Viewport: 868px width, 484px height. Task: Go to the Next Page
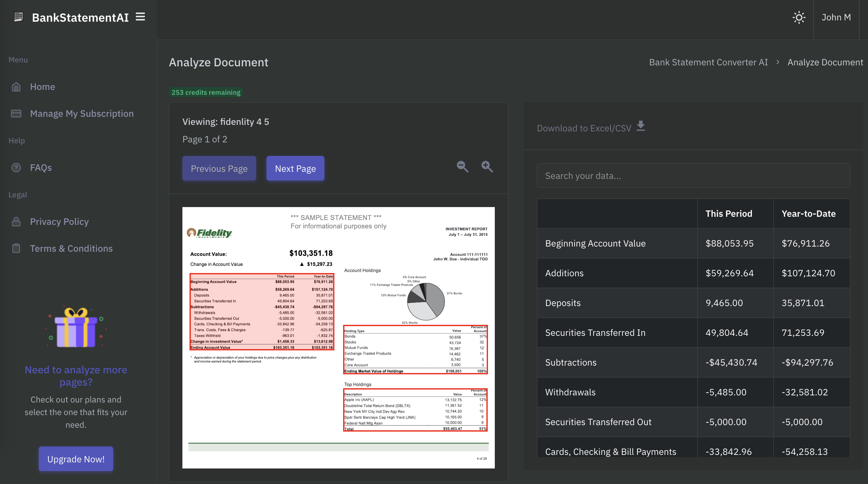pos(295,168)
